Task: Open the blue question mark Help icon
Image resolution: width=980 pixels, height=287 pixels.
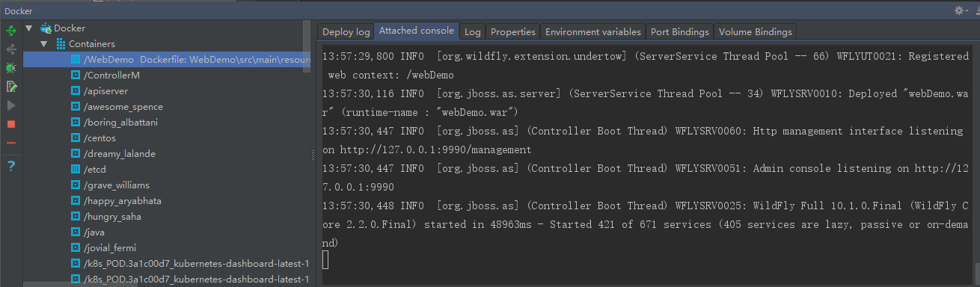Action: 11,166
